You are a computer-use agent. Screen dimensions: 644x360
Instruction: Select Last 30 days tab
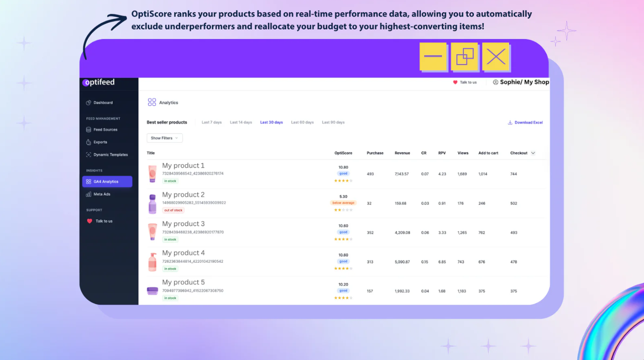tap(271, 123)
